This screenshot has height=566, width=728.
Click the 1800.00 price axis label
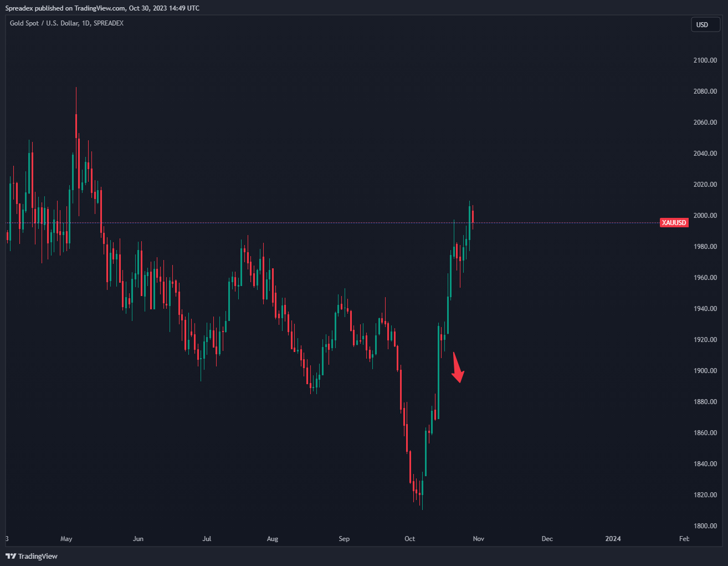(x=705, y=526)
